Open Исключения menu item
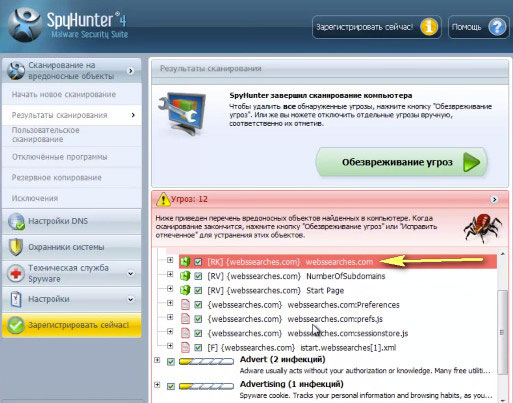This screenshot has width=513, height=403. tap(72, 198)
